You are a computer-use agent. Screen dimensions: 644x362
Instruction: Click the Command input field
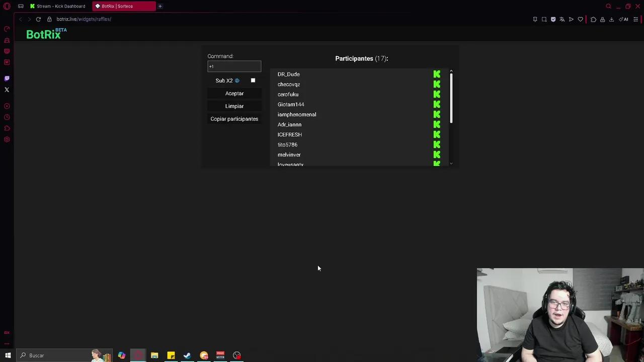(x=234, y=66)
